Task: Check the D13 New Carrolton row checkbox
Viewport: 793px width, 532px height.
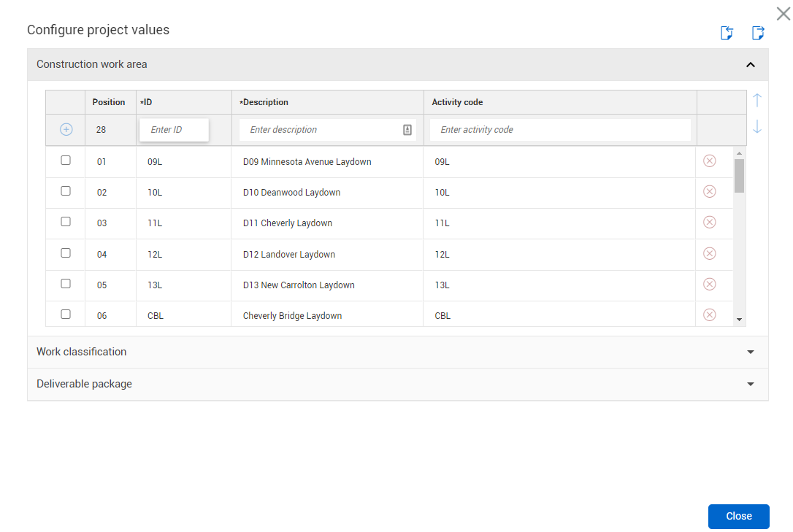Action: click(66, 284)
